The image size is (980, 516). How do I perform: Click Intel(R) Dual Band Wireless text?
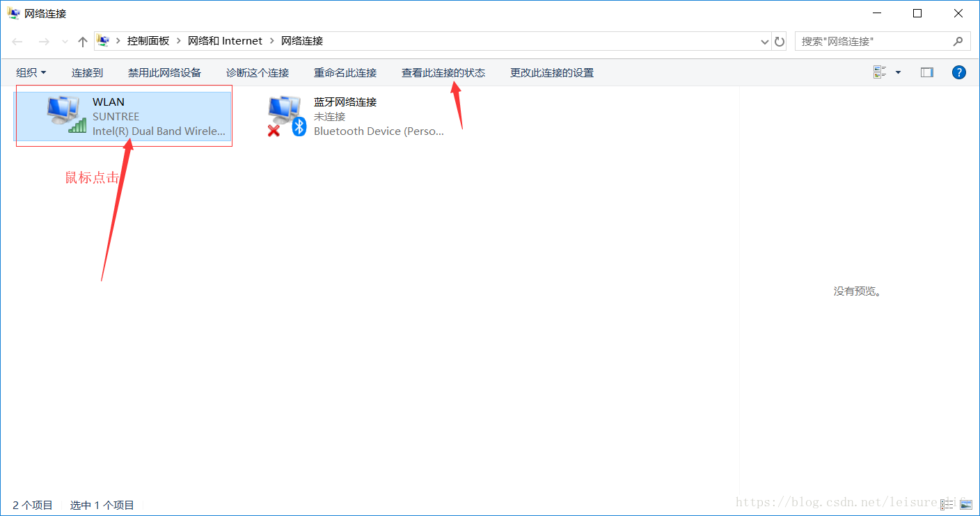[159, 131]
